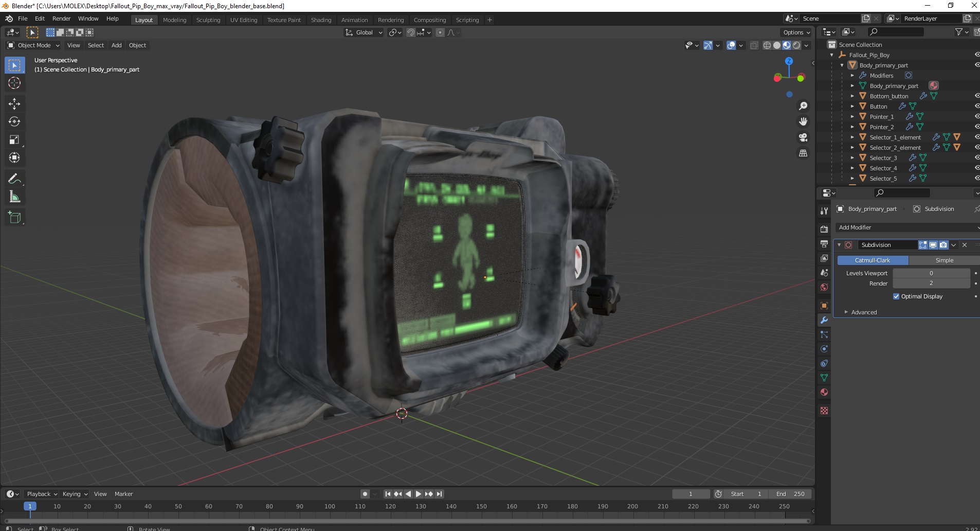980x531 pixels.
Task: Switch to wireframe viewport shading
Action: click(767, 45)
